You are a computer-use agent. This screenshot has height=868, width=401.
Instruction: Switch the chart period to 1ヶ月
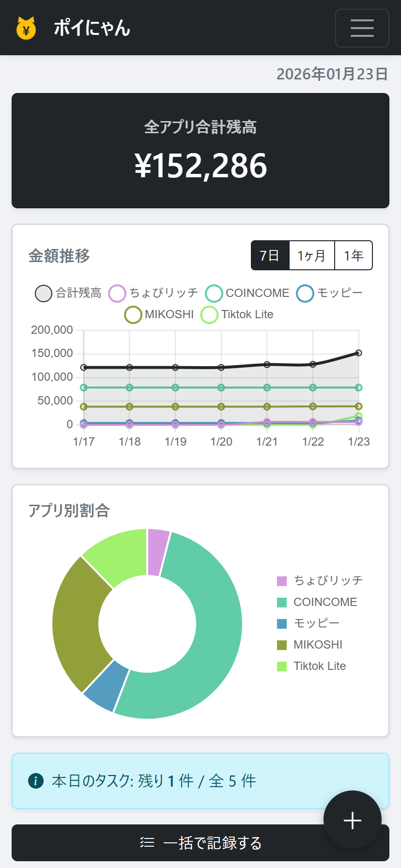coord(311,255)
